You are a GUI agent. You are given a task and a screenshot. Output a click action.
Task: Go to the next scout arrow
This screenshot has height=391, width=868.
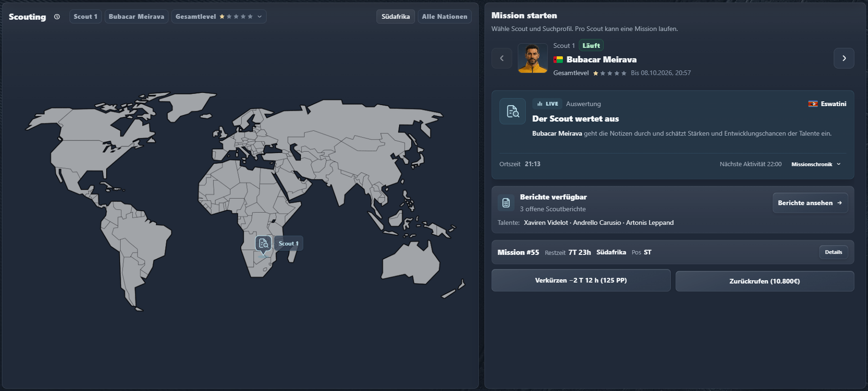click(x=844, y=58)
